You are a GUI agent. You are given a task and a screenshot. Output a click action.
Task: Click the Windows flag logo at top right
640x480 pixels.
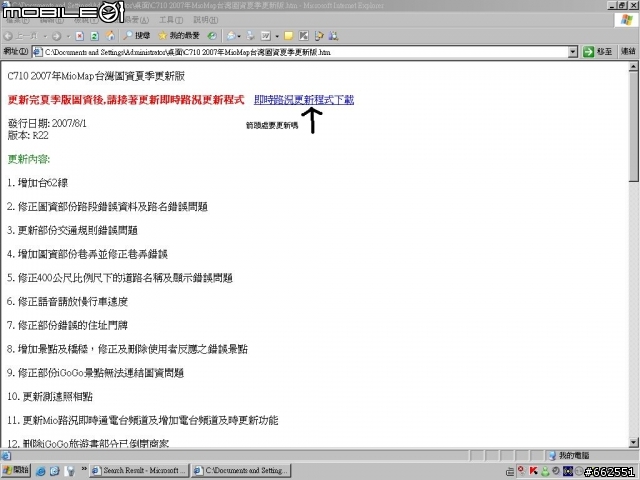pos(626,20)
